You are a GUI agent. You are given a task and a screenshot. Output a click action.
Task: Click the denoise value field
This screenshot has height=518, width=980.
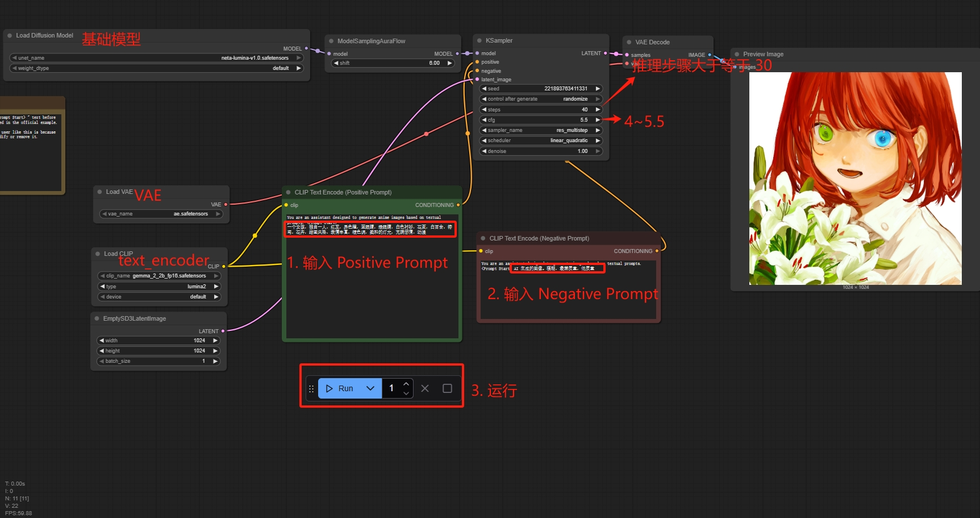click(541, 151)
